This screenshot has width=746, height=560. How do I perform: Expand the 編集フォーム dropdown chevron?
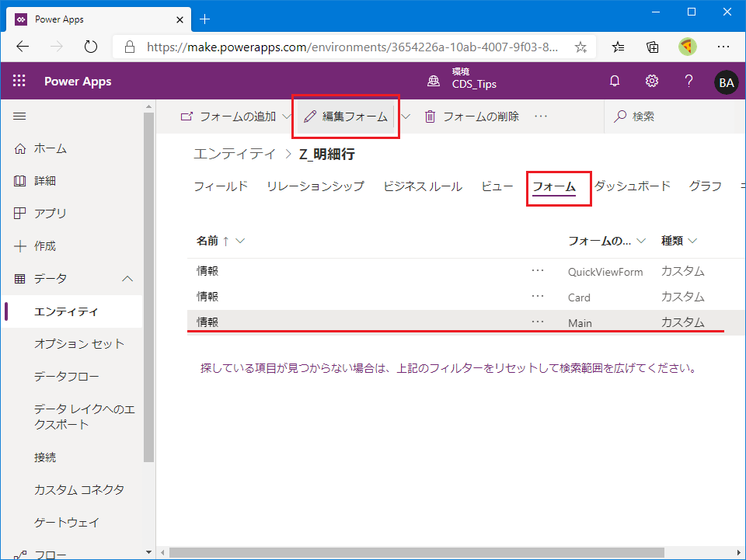pyautogui.click(x=406, y=117)
